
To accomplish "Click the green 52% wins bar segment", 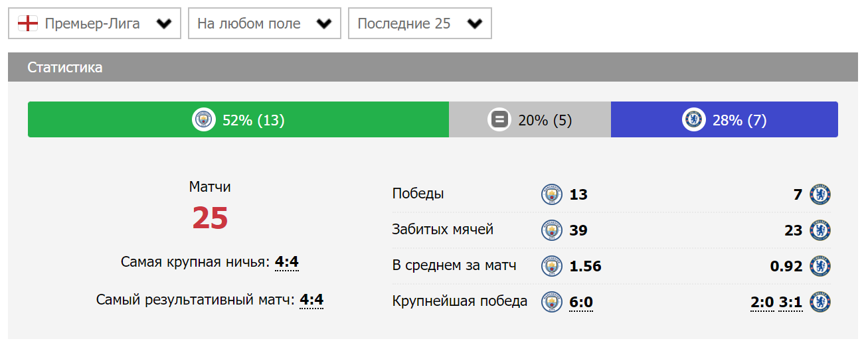I will pyautogui.click(x=238, y=119).
